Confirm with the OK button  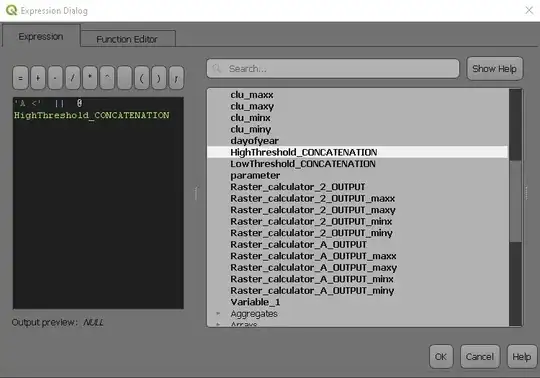tap(441, 357)
